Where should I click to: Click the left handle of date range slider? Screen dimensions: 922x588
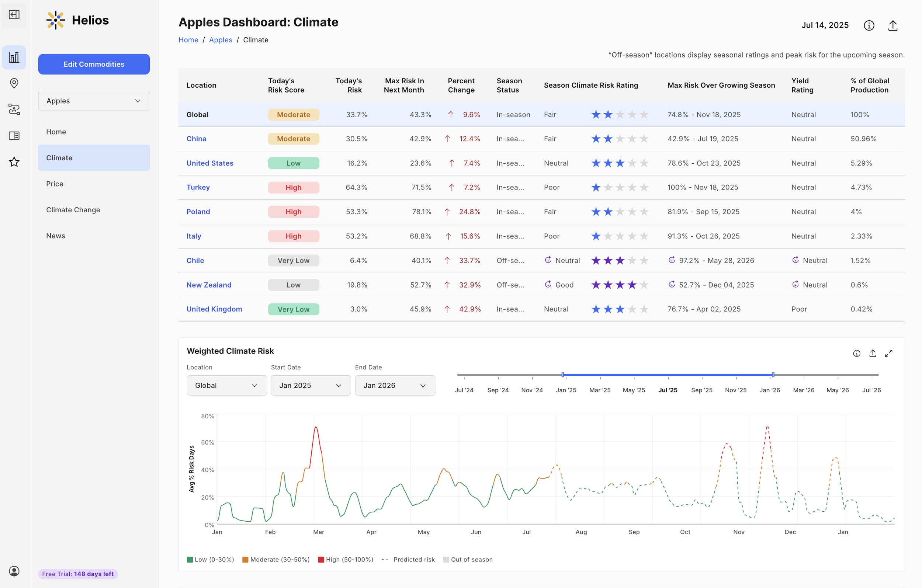pyautogui.click(x=562, y=375)
